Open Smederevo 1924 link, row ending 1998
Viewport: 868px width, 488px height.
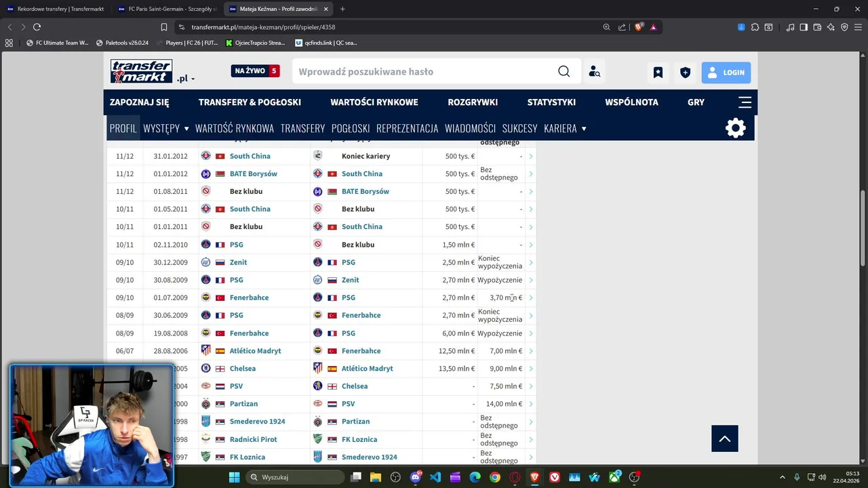(257, 422)
